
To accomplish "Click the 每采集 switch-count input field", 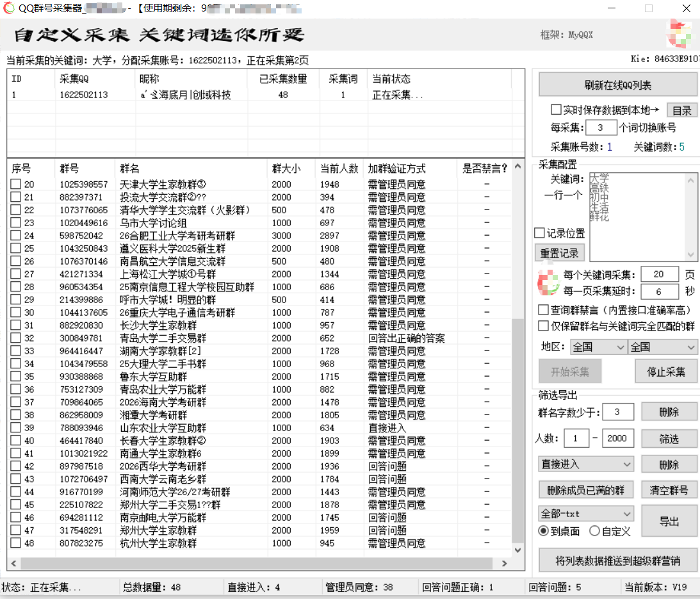I will 601,127.
